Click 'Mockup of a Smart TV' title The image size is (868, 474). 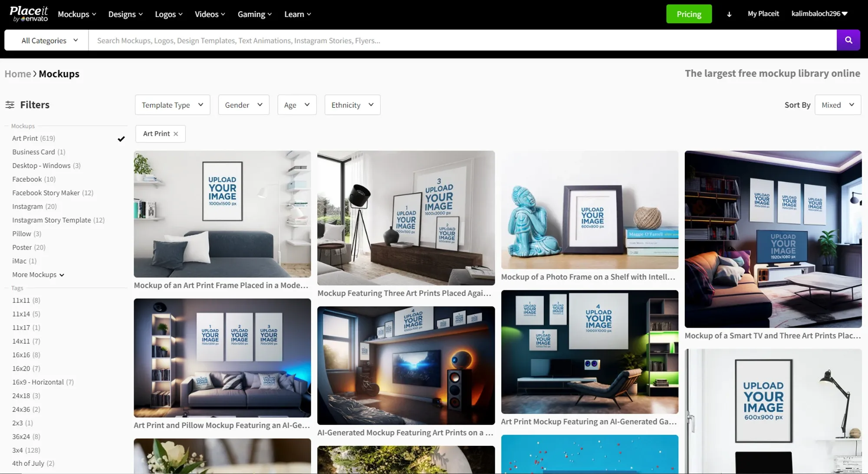(x=773, y=336)
